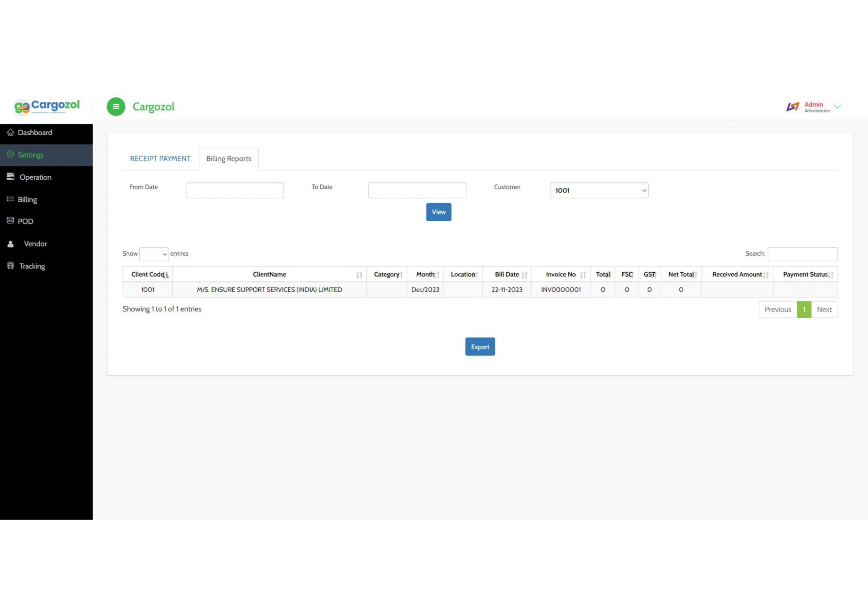Sort by ClientName column arrows
The width and height of the screenshot is (868, 614).
359,275
